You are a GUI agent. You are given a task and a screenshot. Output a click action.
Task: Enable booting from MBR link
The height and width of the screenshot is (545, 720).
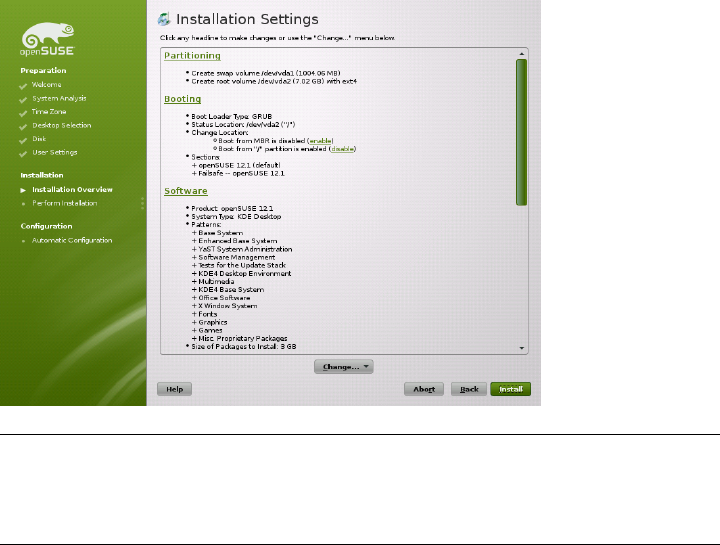coord(321,141)
